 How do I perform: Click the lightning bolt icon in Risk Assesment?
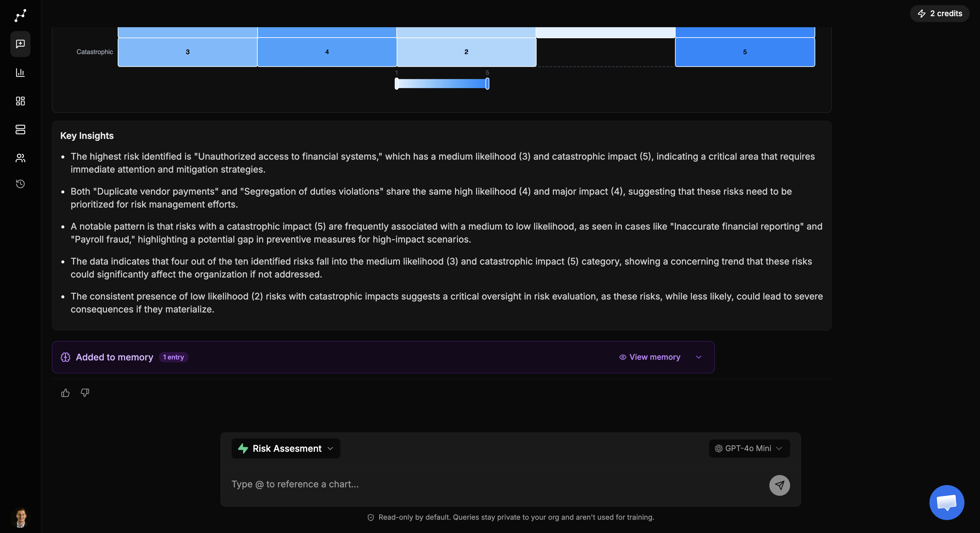pyautogui.click(x=243, y=448)
